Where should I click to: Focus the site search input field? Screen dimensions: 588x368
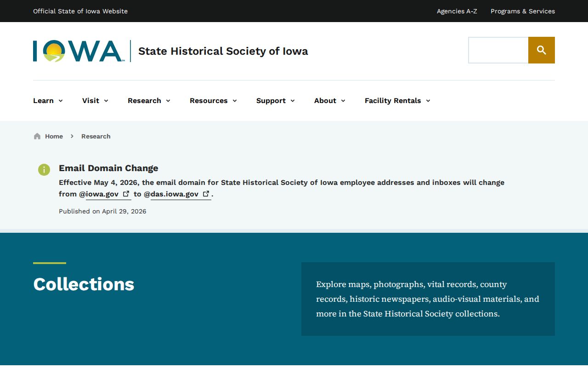point(498,50)
